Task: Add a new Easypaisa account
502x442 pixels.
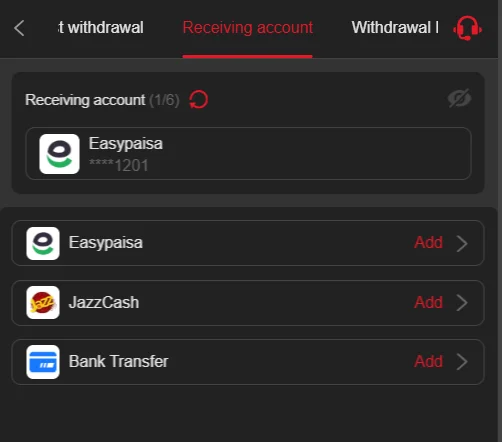Action: click(x=429, y=242)
